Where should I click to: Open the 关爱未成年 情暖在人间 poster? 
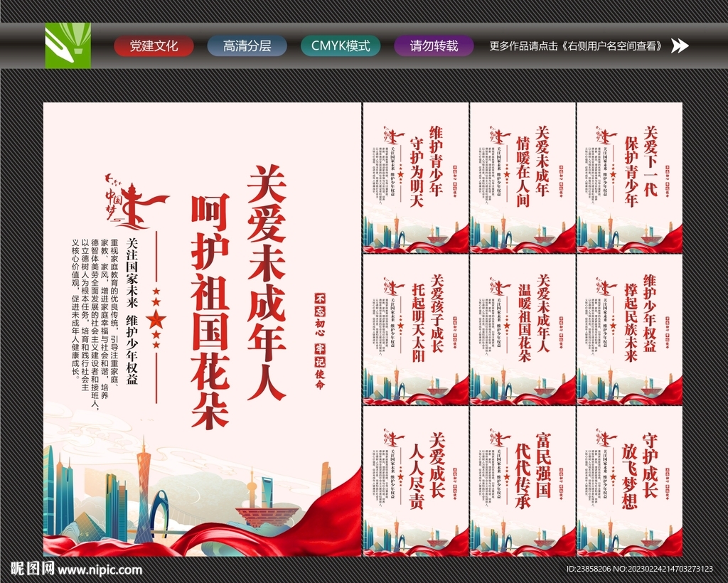523,178
